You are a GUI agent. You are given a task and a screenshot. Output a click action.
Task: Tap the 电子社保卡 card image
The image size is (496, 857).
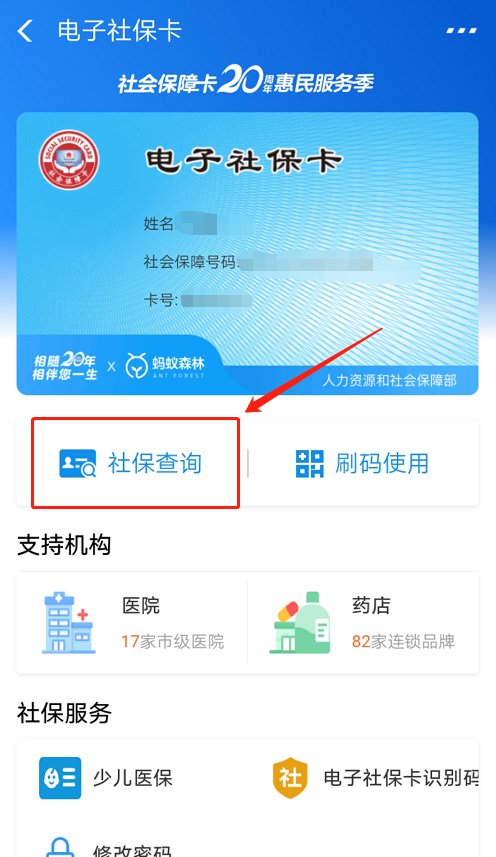[x=247, y=253]
